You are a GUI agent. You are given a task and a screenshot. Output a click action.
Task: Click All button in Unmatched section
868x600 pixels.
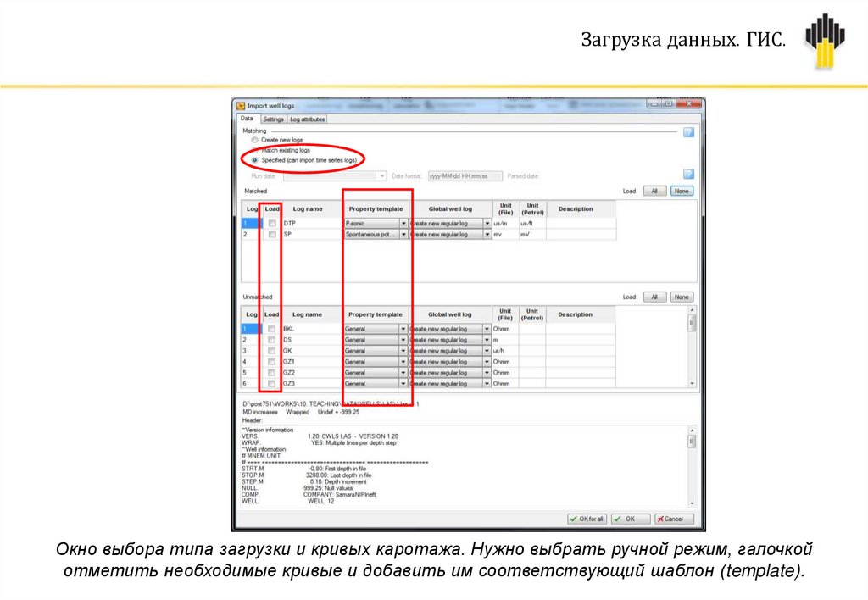tap(654, 297)
